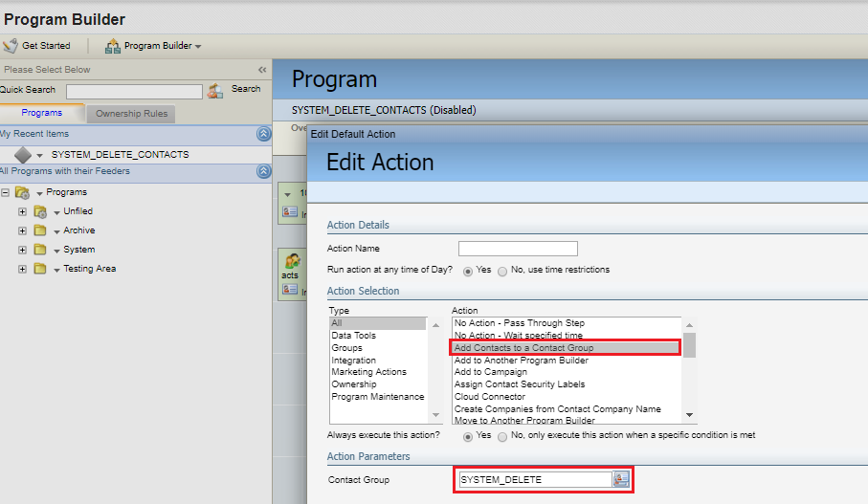Open the first program step dropdown arrow
This screenshot has width=868, height=504.
coord(287,194)
